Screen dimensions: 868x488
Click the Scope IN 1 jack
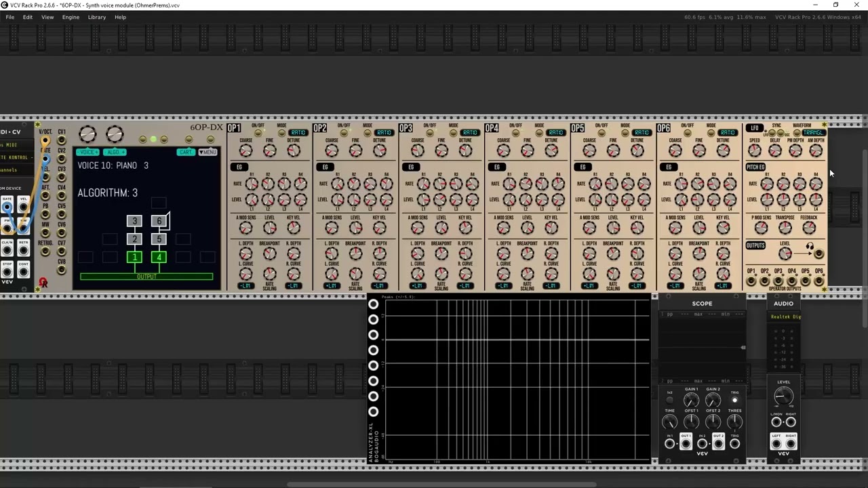click(669, 444)
